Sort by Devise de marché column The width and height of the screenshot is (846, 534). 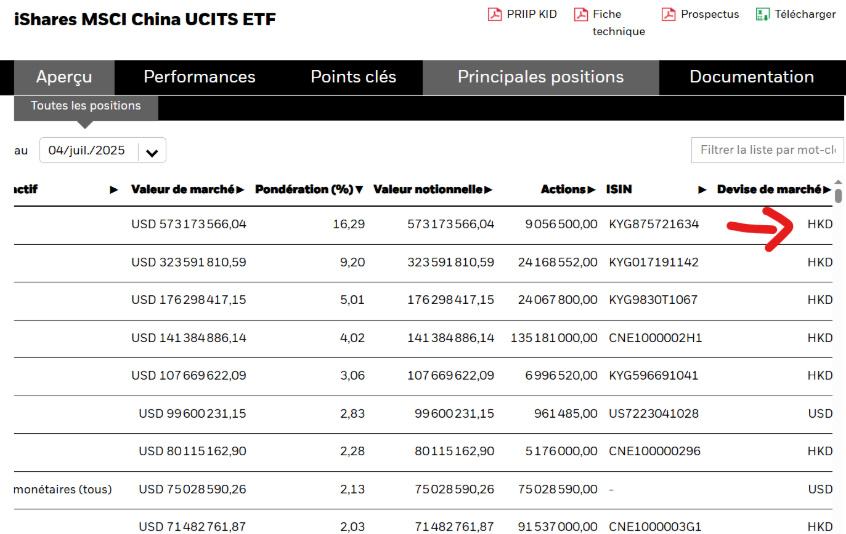coord(773,189)
